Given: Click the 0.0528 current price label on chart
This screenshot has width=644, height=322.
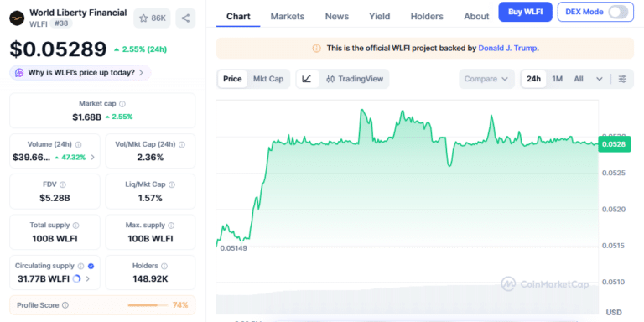Looking at the screenshot, I should (614, 144).
